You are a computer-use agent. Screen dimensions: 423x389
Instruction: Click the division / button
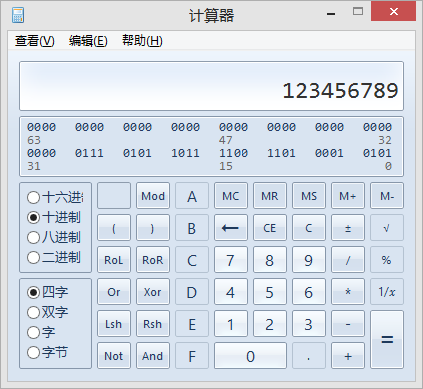348,260
